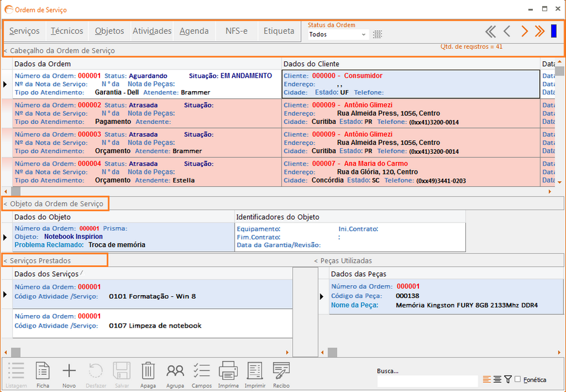566x392 pixels.
Task: Click into the Busca search field
Action: pyautogui.click(x=428, y=380)
